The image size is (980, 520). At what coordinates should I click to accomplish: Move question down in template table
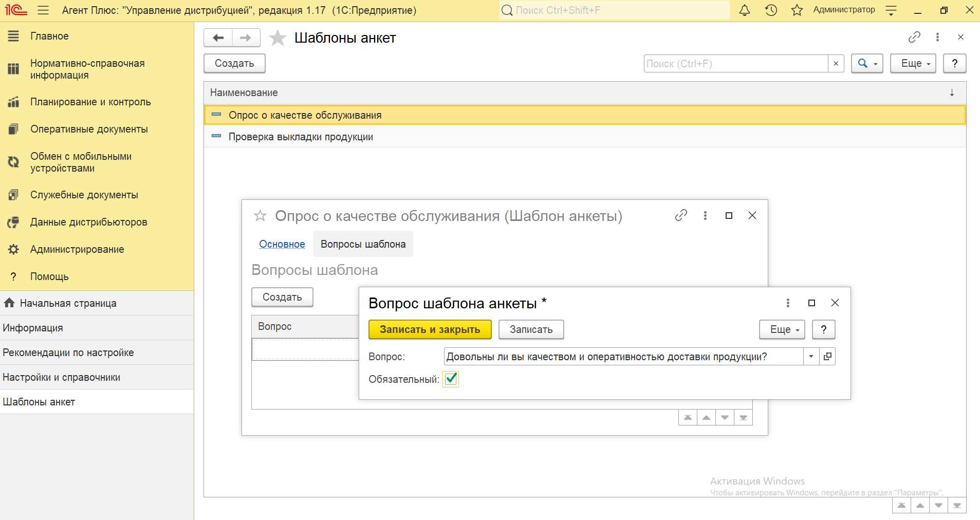tap(725, 418)
